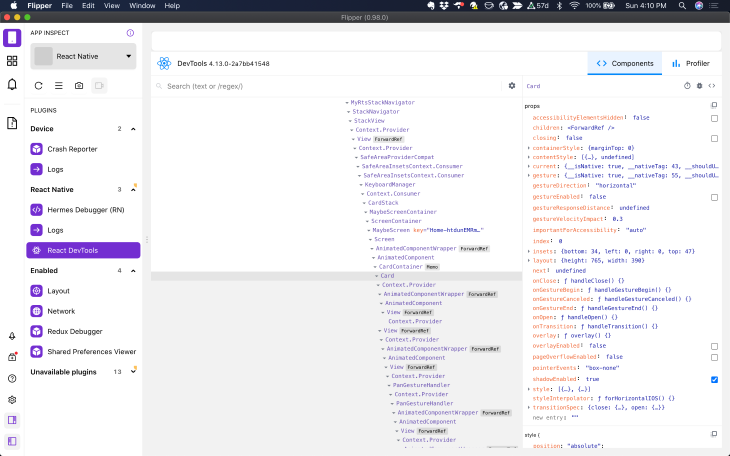Viewport: 730px width, 456px height.
Task: Open the help question mark icon
Action: tap(12, 379)
